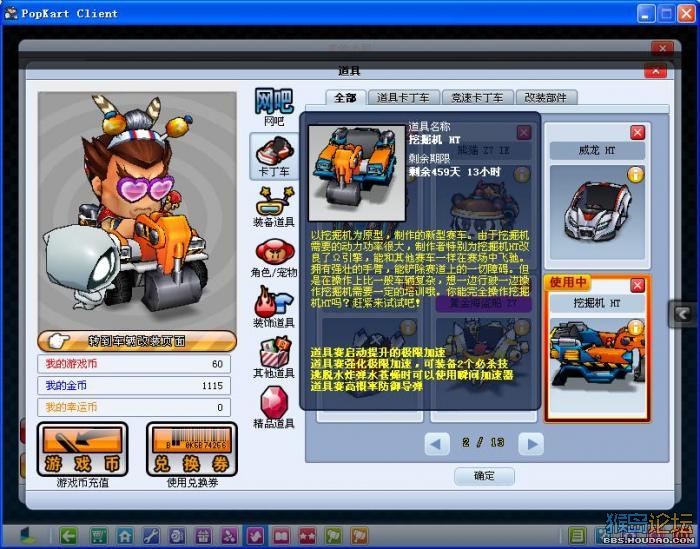This screenshot has width=700, height=549.
Task: Close the tooltip popup with pink X
Action: point(524,133)
